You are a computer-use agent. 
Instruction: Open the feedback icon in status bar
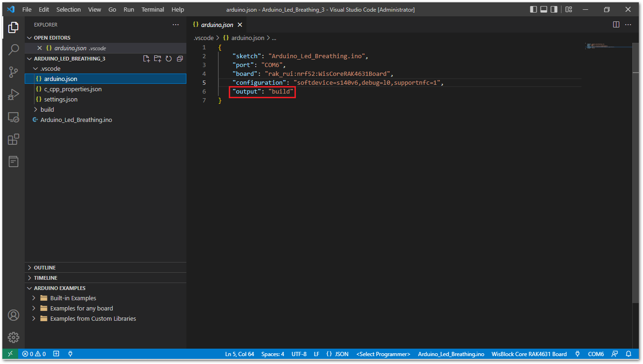pyautogui.click(x=615, y=354)
